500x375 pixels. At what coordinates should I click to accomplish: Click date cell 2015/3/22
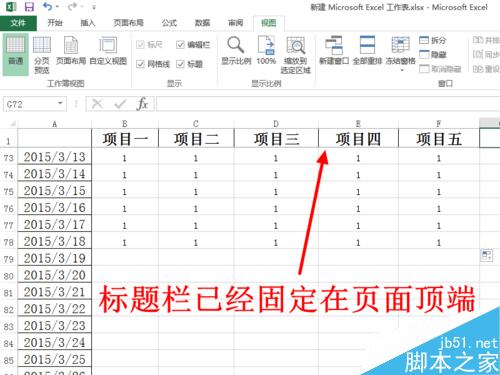pyautogui.click(x=55, y=309)
